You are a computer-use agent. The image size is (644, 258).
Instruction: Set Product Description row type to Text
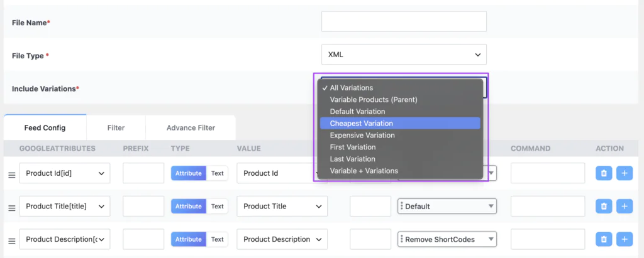217,239
